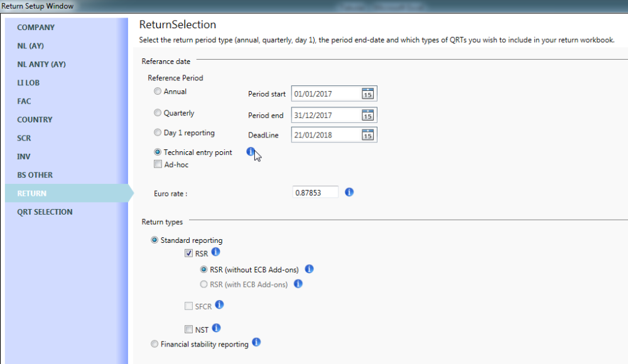
Task: Open the DeadLine date picker calendar
Action: click(369, 134)
